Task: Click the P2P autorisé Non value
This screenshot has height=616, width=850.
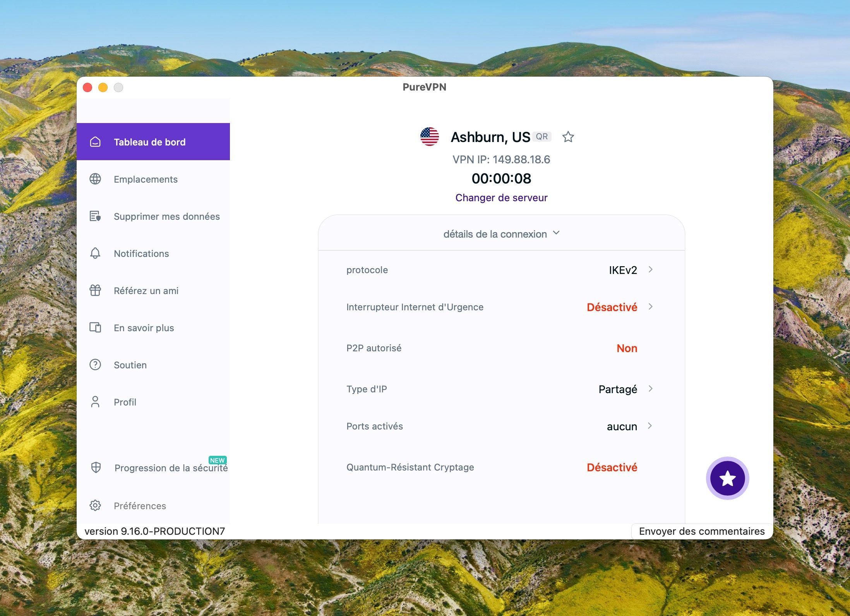Action: [627, 348]
